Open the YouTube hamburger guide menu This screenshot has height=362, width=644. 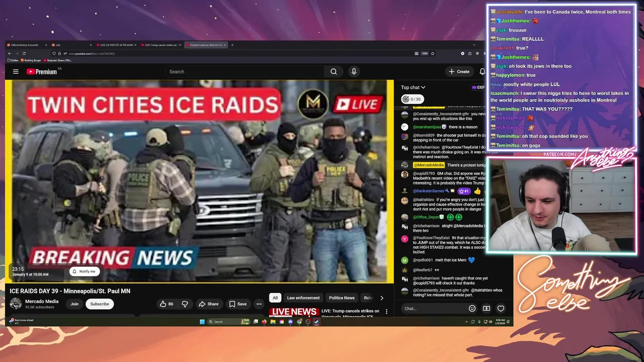point(16,71)
